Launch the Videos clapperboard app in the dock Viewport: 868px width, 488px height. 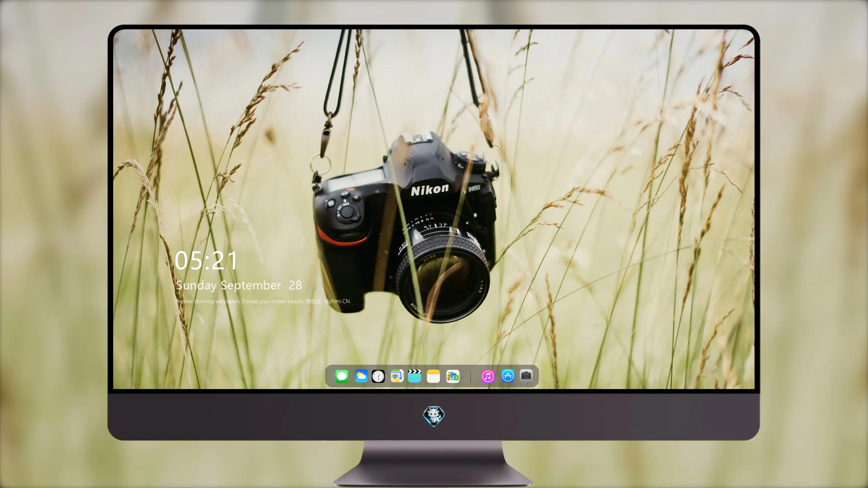pyautogui.click(x=415, y=376)
